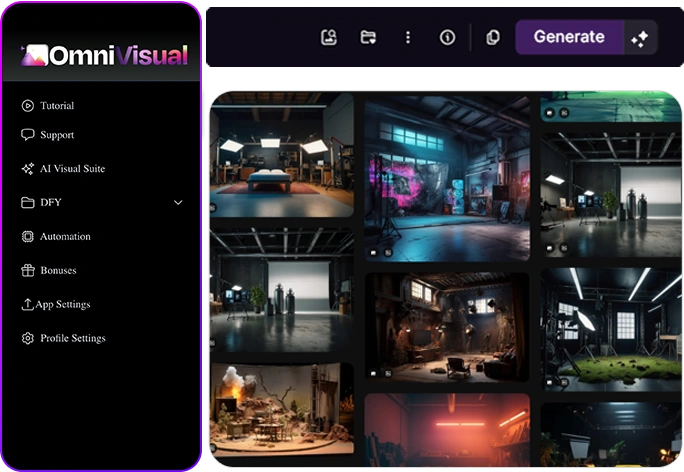Click the Tutorial play-circle icon

(27, 106)
